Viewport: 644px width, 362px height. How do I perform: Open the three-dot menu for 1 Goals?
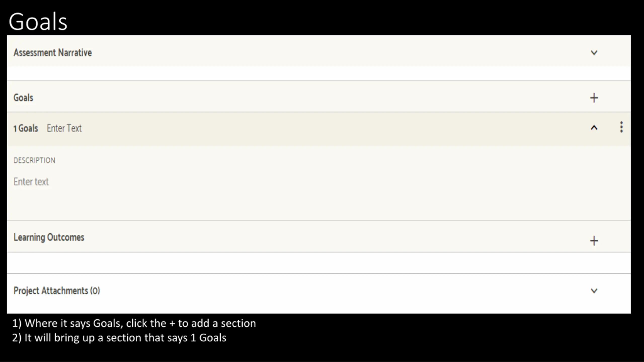(621, 127)
